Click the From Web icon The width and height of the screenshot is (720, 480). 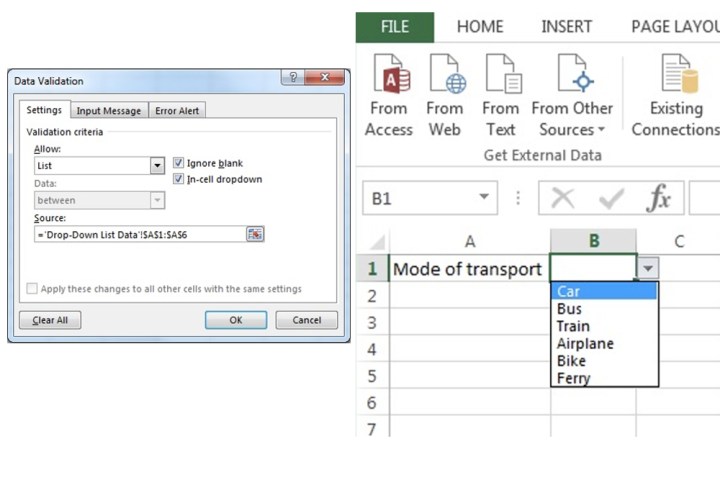click(x=445, y=76)
